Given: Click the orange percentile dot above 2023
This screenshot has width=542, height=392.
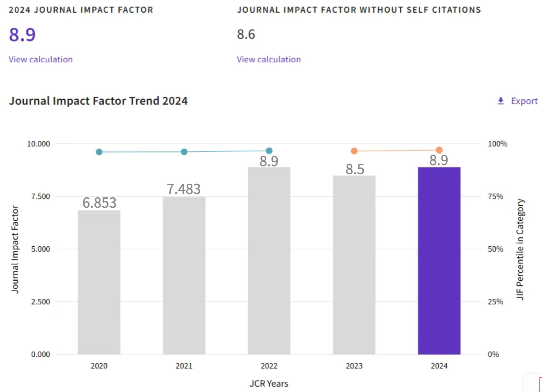Looking at the screenshot, I should 354,151.
